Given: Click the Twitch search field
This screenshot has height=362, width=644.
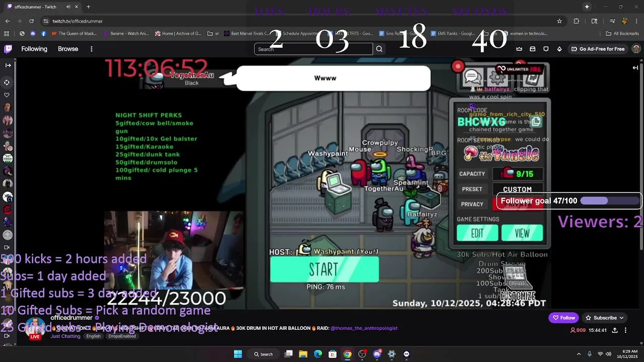Looking at the screenshot, I should (313, 49).
